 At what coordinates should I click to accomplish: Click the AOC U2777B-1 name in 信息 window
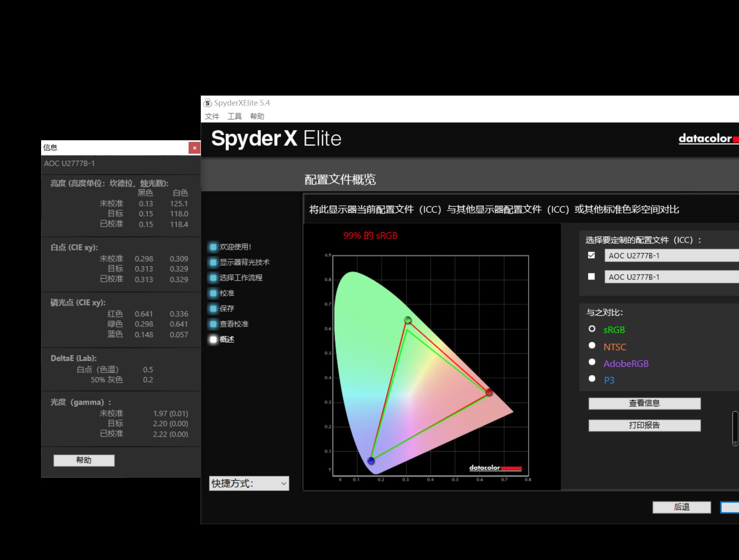point(69,164)
